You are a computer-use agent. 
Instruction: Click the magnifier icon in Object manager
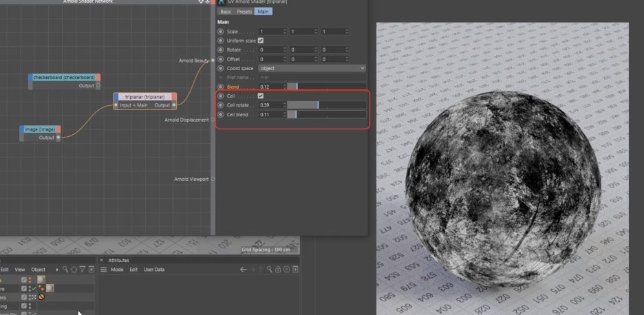(x=65, y=270)
